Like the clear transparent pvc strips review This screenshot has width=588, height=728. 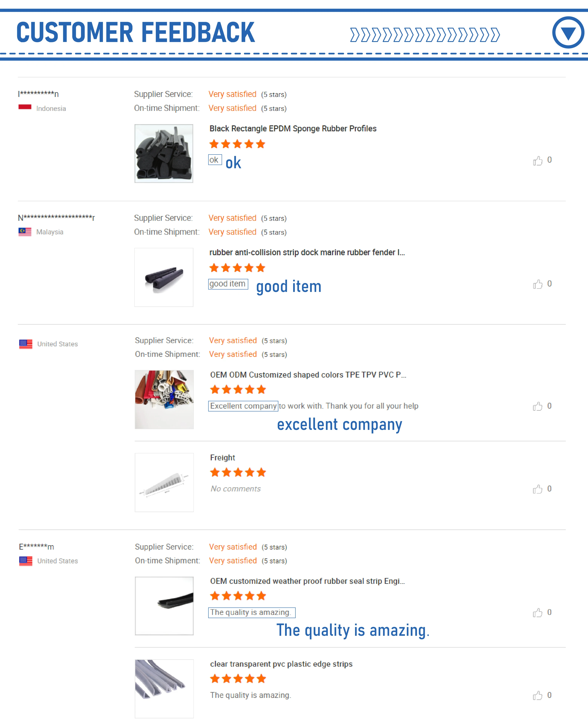point(538,695)
